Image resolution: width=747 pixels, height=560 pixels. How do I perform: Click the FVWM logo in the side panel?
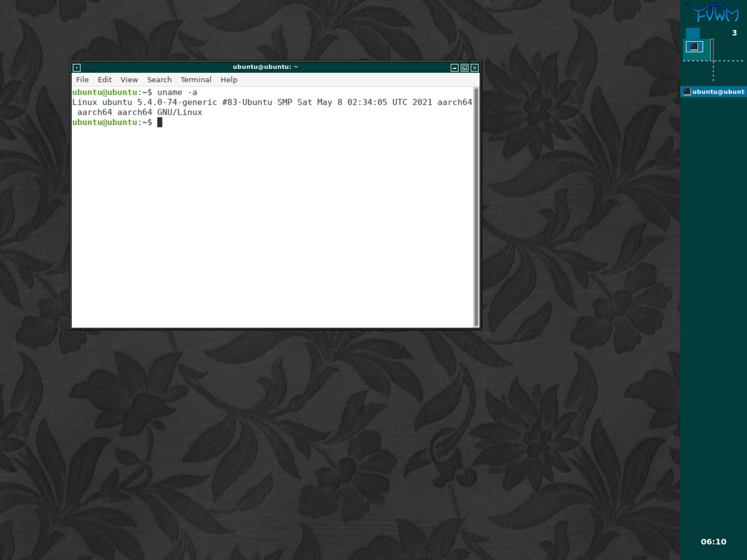[714, 14]
